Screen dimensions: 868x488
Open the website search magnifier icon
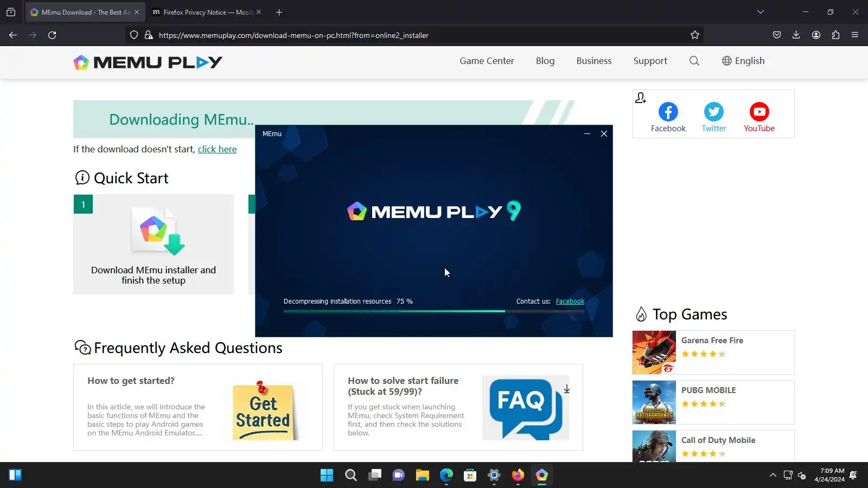pos(694,61)
